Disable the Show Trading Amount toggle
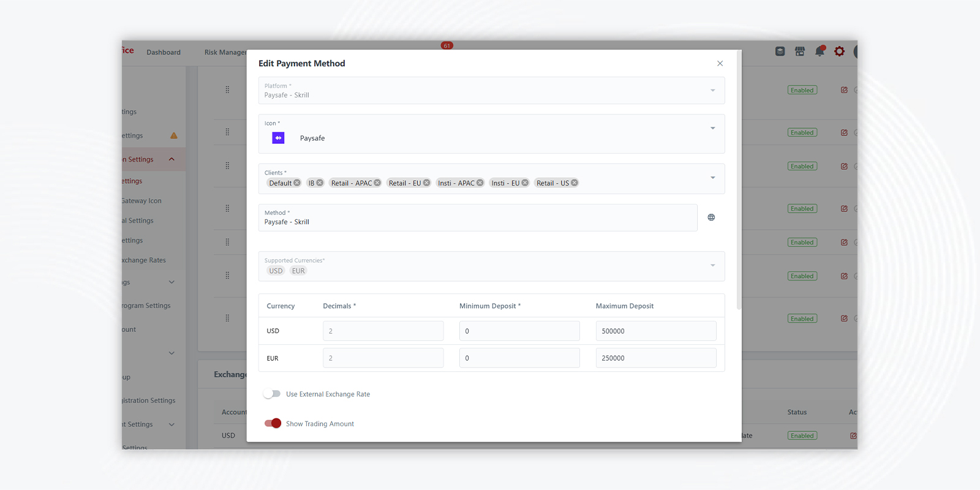 coord(273,423)
